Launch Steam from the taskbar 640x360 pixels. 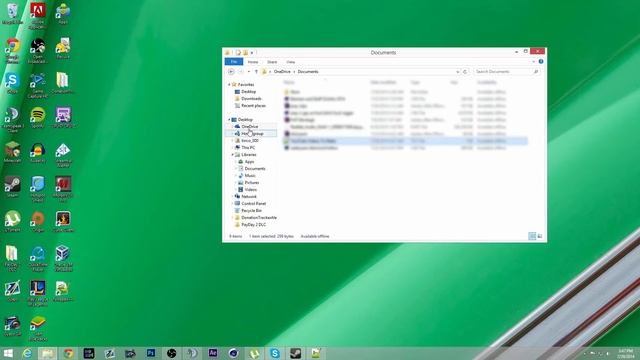pos(296,353)
